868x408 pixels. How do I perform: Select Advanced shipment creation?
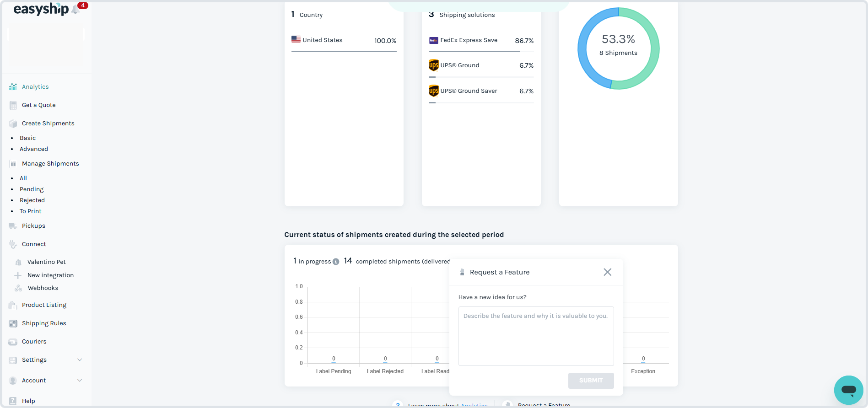(x=34, y=149)
